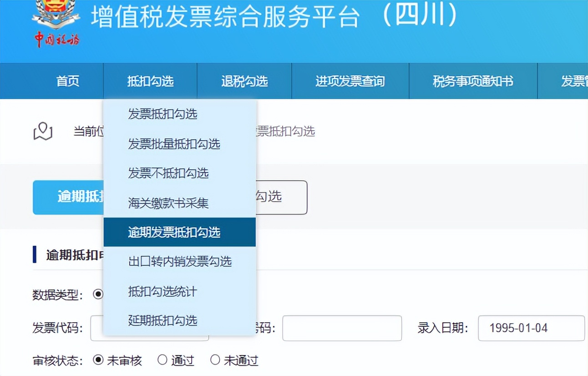Go to the 首页 navigation tab

67,81
